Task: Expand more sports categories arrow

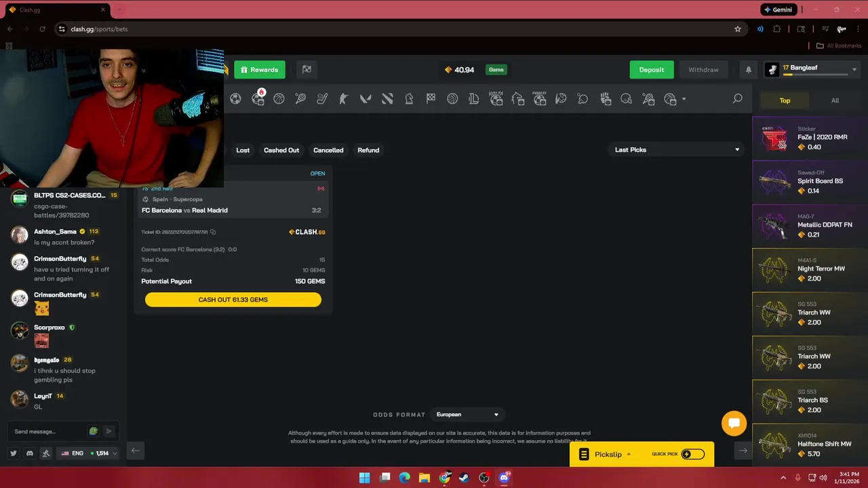Action: point(684,100)
